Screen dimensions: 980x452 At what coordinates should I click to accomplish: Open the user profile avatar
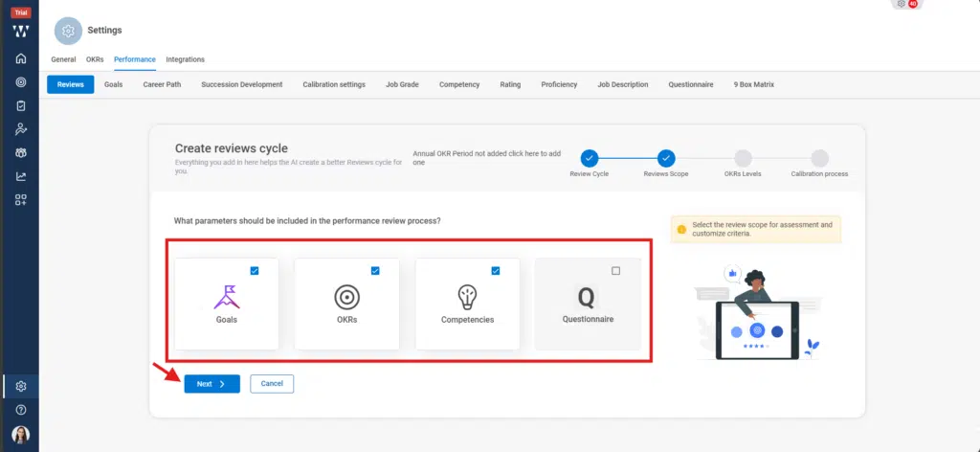pyautogui.click(x=20, y=434)
